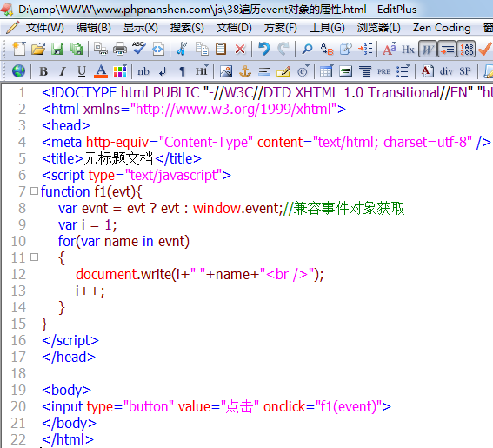Screen dimensions: 493x448
Task: Toggle Word Wrap (W) button
Action: 428,49
